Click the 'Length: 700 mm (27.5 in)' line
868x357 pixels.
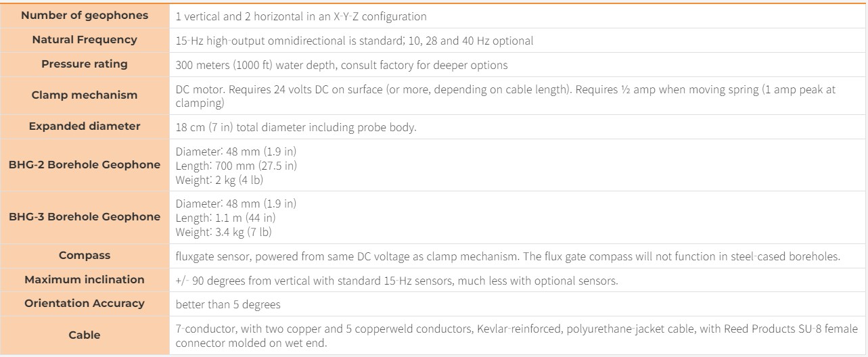click(x=236, y=166)
